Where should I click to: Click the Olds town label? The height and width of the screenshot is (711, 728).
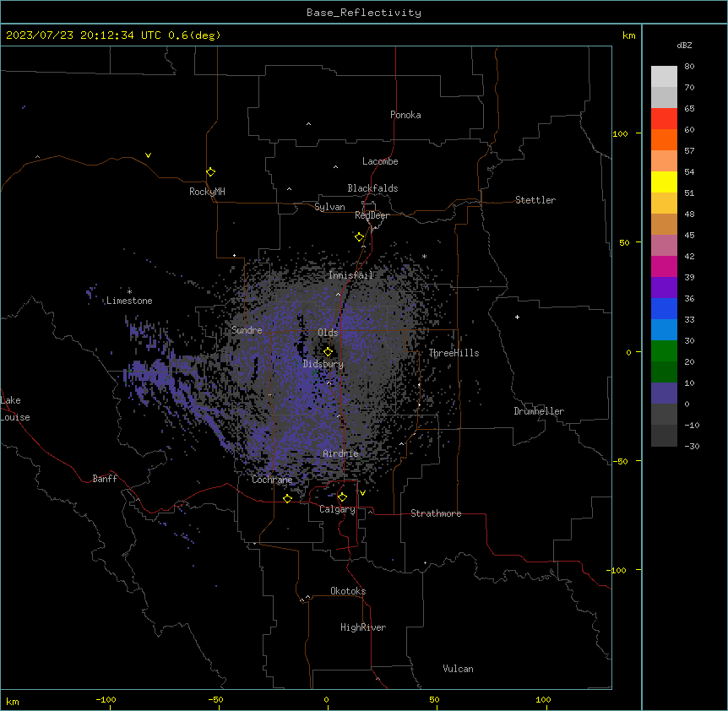tap(328, 333)
